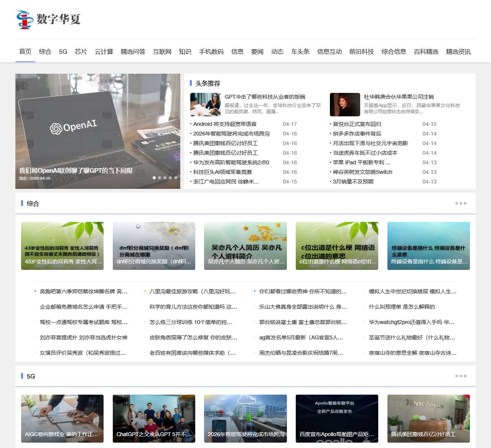Image resolution: width=491 pixels, height=448 pixels.
Task: Open link 你们都看过哪些男神
Action: coord(303,291)
